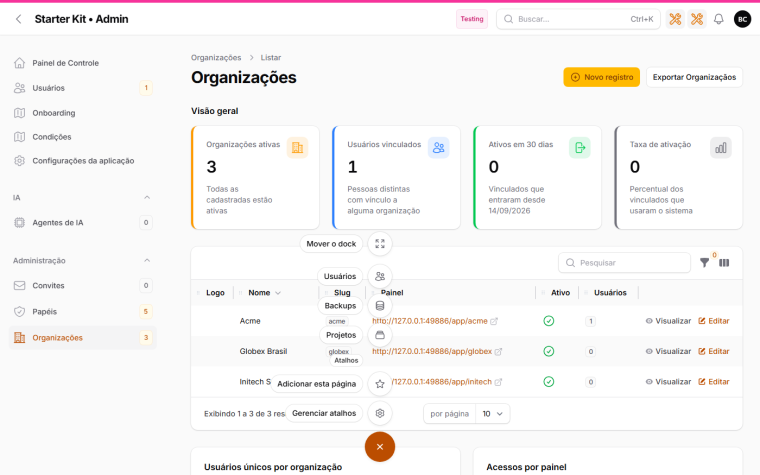Click the Painel de Controle home icon
Image resolution: width=760 pixels, height=475 pixels.
pos(19,63)
